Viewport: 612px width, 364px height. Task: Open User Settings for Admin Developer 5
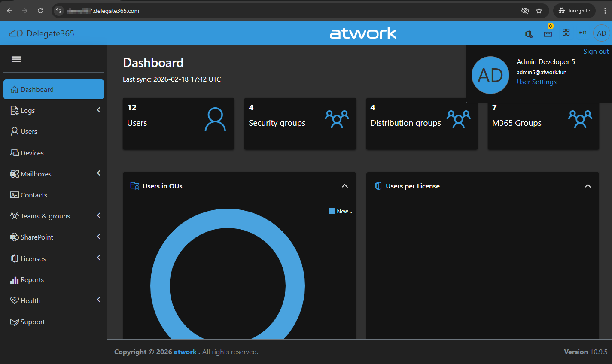tap(536, 82)
